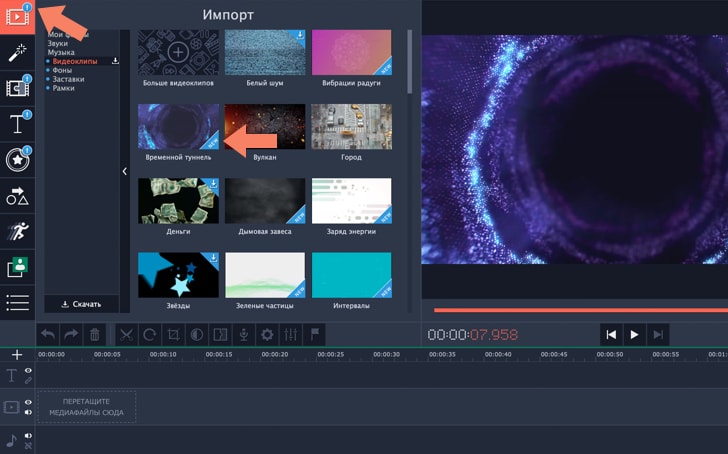Image resolution: width=728 pixels, height=454 pixels.
Task: Open the More Tools list icon in the sidebar
Action: pos(17,302)
